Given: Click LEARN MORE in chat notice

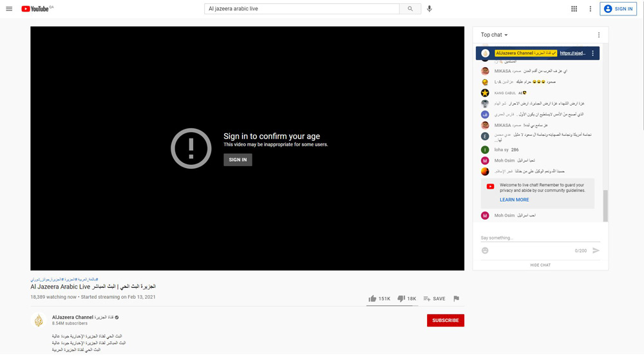Looking at the screenshot, I should 514,200.
